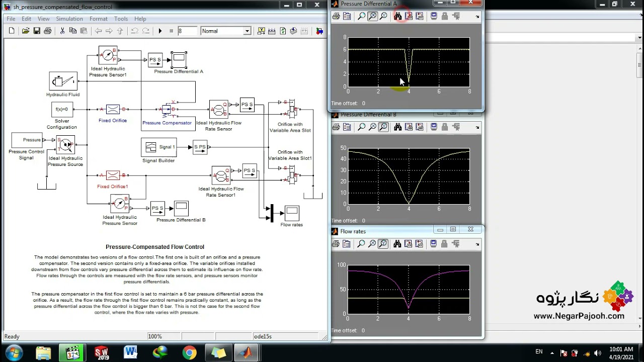
Task: Select the Ideal Hydraulic Pressure Source block
Action: (x=65, y=145)
